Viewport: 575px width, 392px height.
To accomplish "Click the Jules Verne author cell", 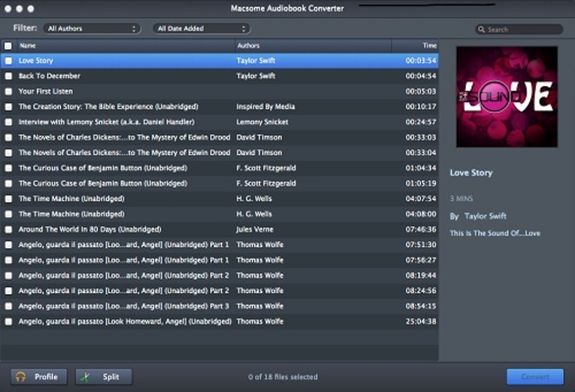I will 255,230.
